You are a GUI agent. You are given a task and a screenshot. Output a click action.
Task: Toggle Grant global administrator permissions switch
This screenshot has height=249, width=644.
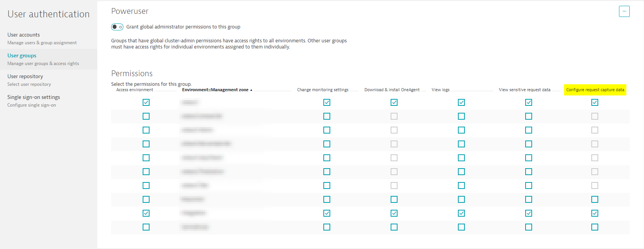coord(117,27)
